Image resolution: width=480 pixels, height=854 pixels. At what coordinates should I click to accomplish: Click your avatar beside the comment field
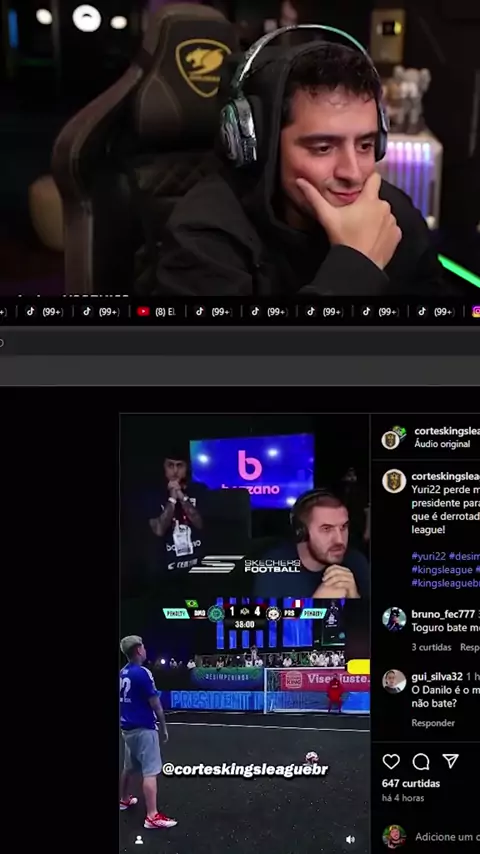pyautogui.click(x=394, y=837)
